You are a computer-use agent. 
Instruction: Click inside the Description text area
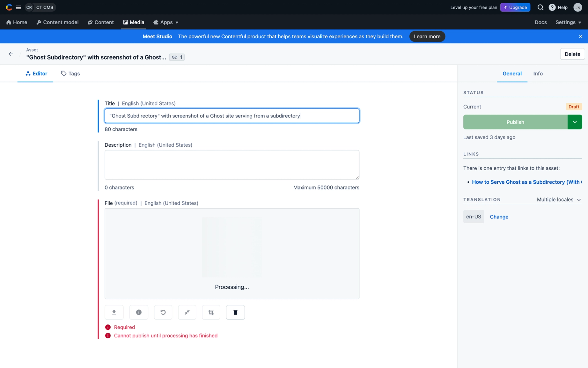point(232,165)
